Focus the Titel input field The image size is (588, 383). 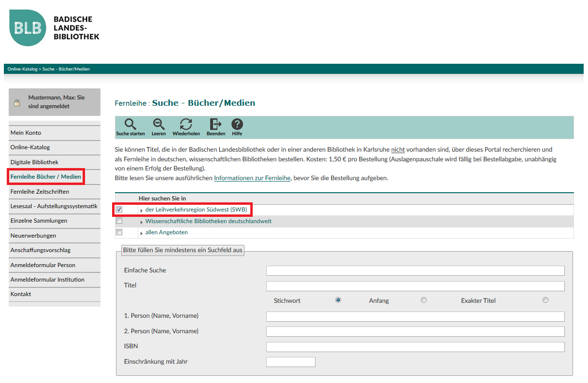tap(416, 286)
